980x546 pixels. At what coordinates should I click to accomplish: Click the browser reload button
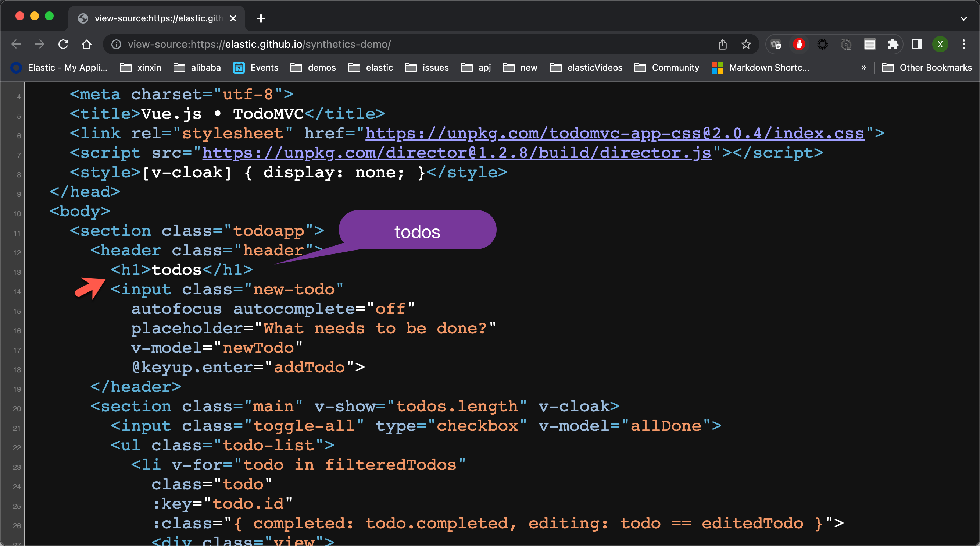click(63, 45)
